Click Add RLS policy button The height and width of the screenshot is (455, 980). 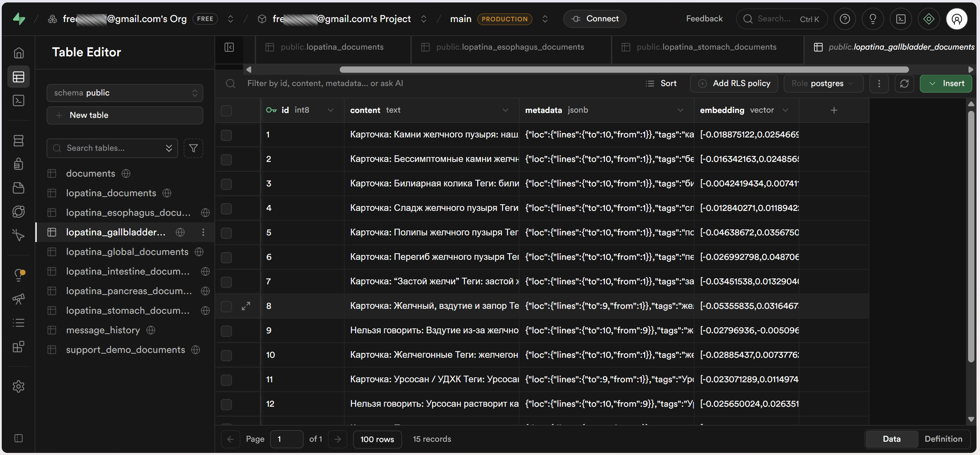734,83
